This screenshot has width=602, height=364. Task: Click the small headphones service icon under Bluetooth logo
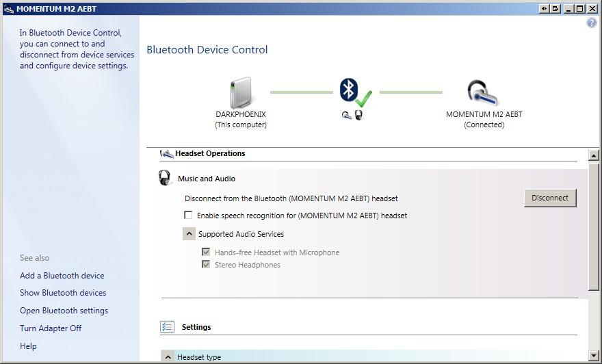(x=358, y=115)
